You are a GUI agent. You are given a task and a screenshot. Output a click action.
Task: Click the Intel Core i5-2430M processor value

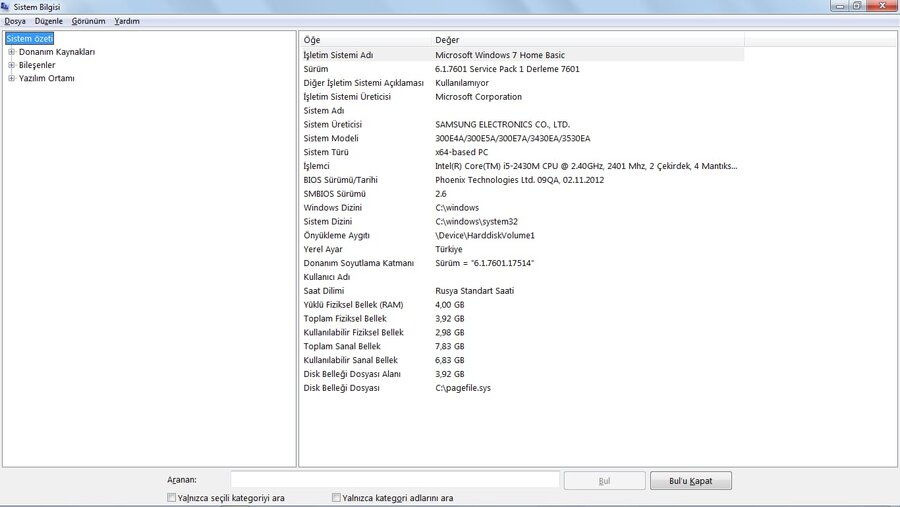(x=586, y=166)
